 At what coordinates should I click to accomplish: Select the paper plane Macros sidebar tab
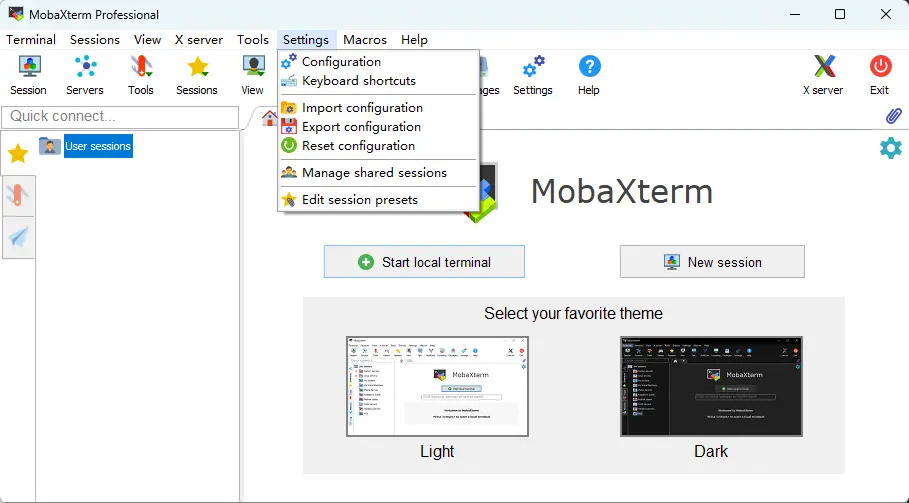(18, 238)
